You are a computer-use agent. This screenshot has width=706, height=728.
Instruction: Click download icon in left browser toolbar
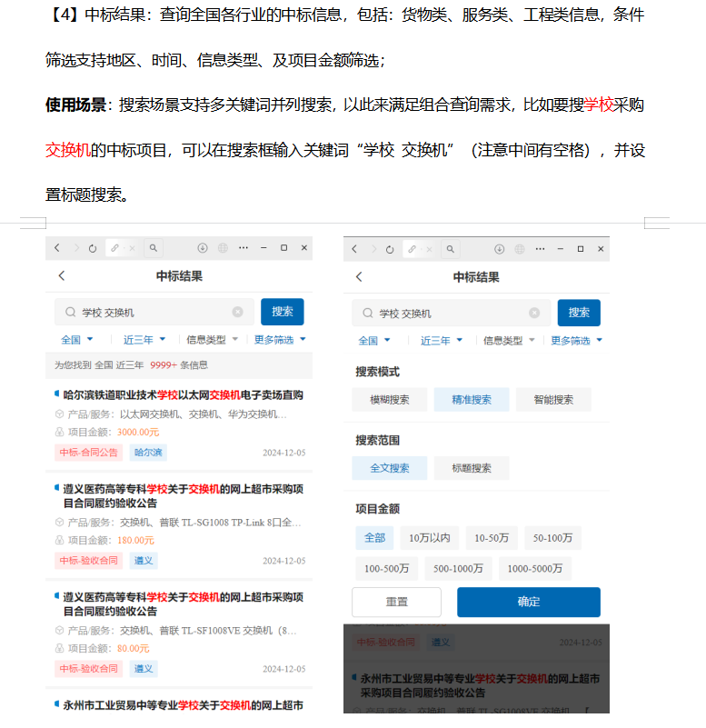tap(202, 248)
